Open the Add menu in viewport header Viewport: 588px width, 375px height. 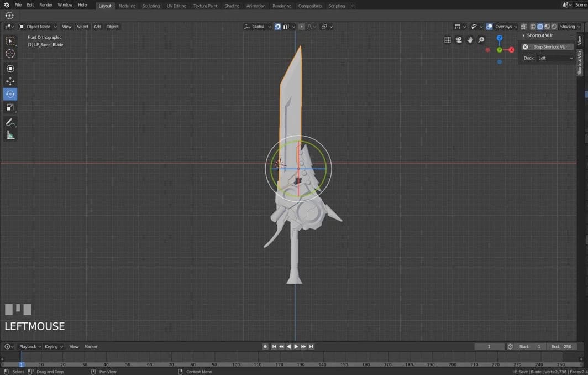(97, 27)
